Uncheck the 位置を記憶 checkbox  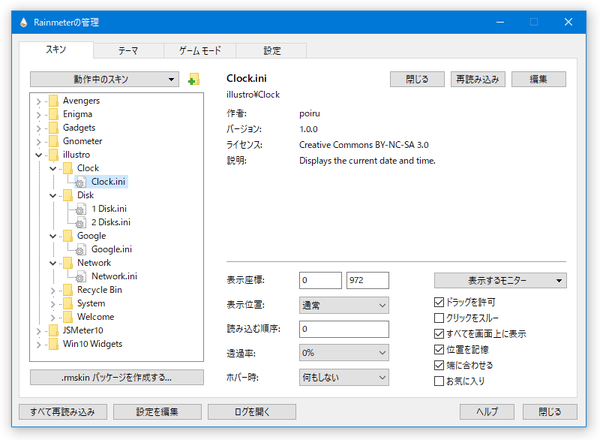coord(439,349)
